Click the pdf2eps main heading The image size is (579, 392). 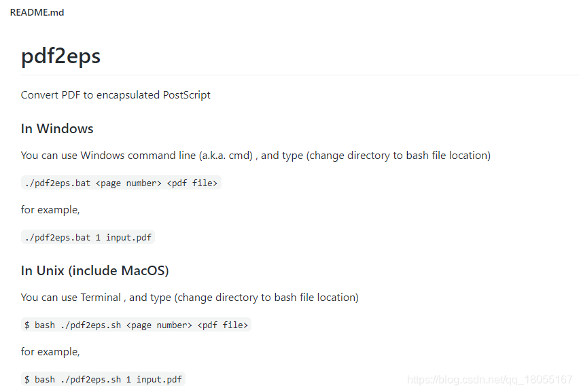point(60,56)
